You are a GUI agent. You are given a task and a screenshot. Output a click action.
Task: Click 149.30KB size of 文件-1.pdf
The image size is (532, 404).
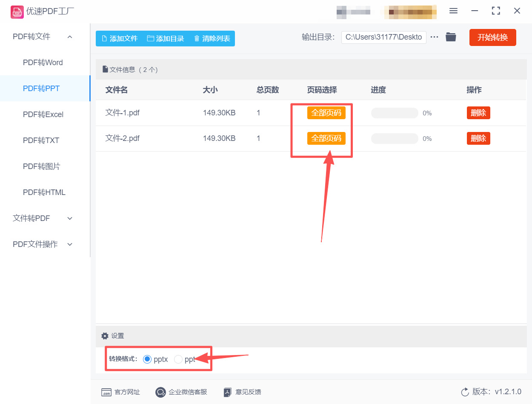[219, 113]
